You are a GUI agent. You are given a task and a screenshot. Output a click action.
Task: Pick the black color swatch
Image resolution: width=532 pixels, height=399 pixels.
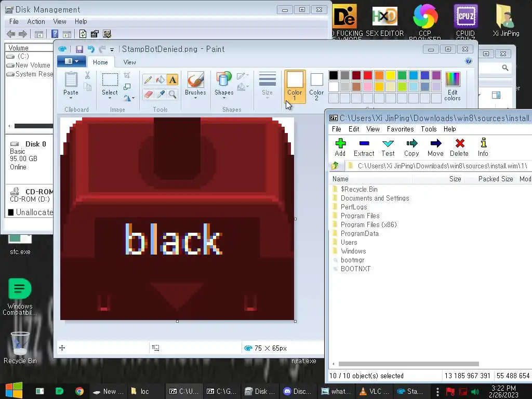[334, 75]
